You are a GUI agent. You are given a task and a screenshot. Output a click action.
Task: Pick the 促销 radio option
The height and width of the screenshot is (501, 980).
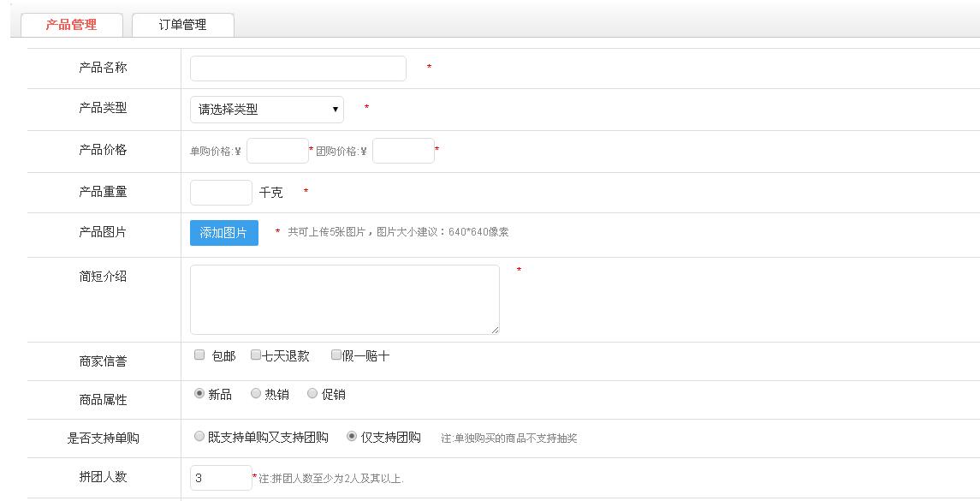(x=312, y=394)
